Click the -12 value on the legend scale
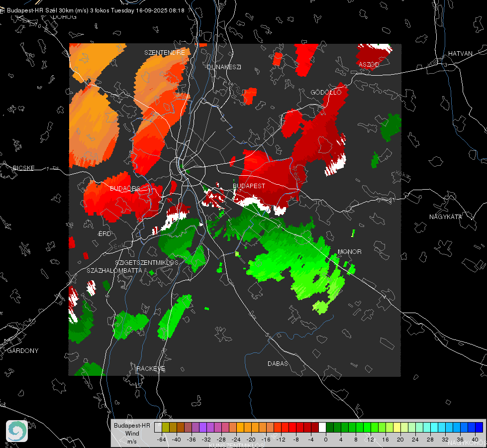This screenshot has width=487, height=448. pos(281,440)
